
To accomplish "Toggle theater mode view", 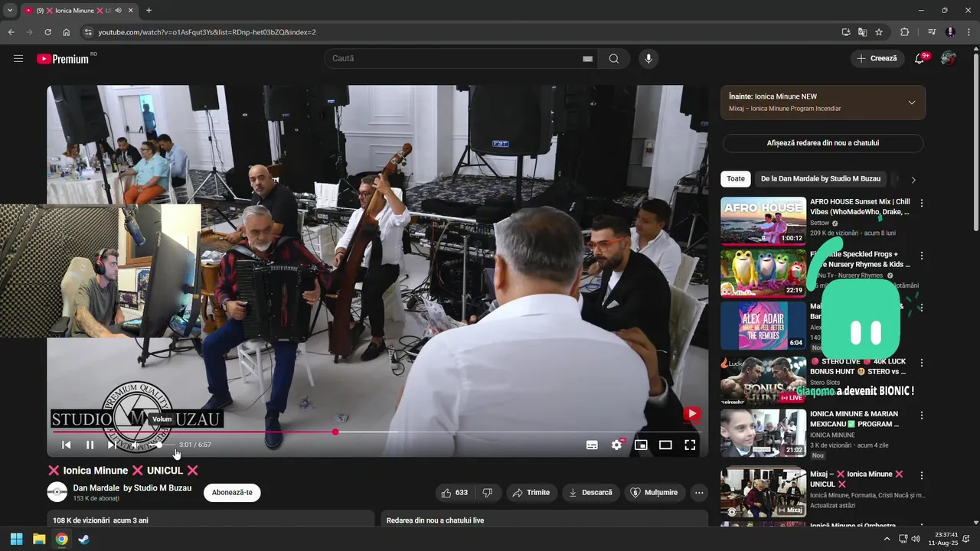I will 665,445.
